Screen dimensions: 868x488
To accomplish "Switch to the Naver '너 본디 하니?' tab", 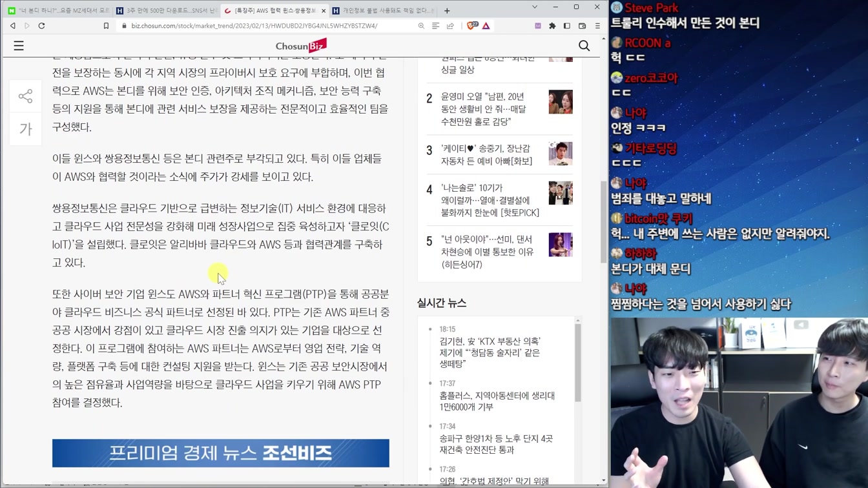I will pyautogui.click(x=58, y=10).
